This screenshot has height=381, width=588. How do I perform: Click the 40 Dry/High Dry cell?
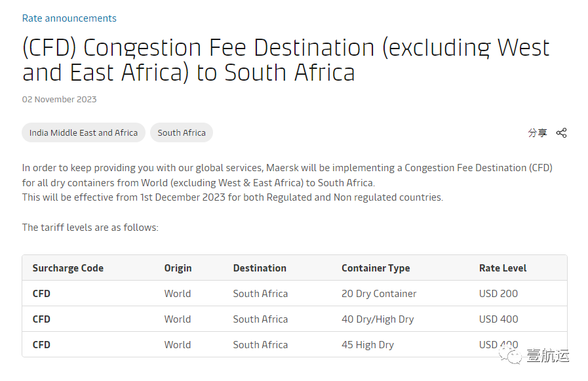point(378,319)
